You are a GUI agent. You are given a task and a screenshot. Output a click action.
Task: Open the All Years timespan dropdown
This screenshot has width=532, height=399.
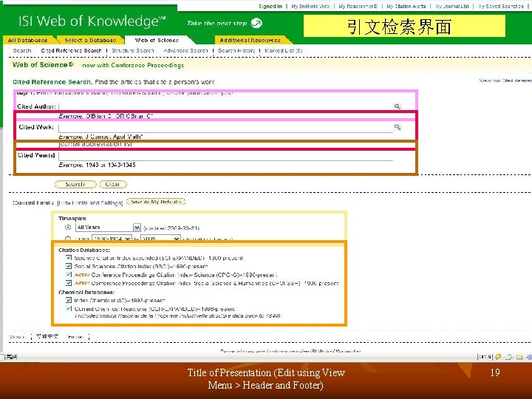pyautogui.click(x=108, y=228)
